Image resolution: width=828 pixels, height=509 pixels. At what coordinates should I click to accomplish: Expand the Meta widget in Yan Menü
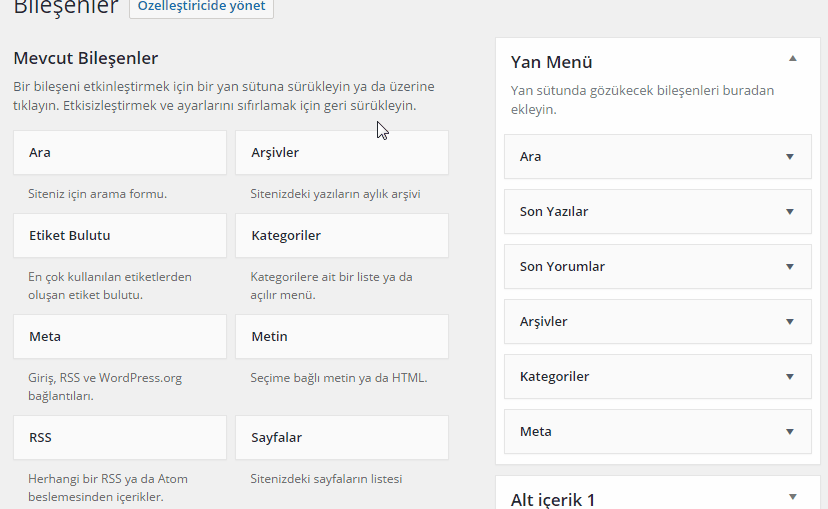click(x=790, y=431)
